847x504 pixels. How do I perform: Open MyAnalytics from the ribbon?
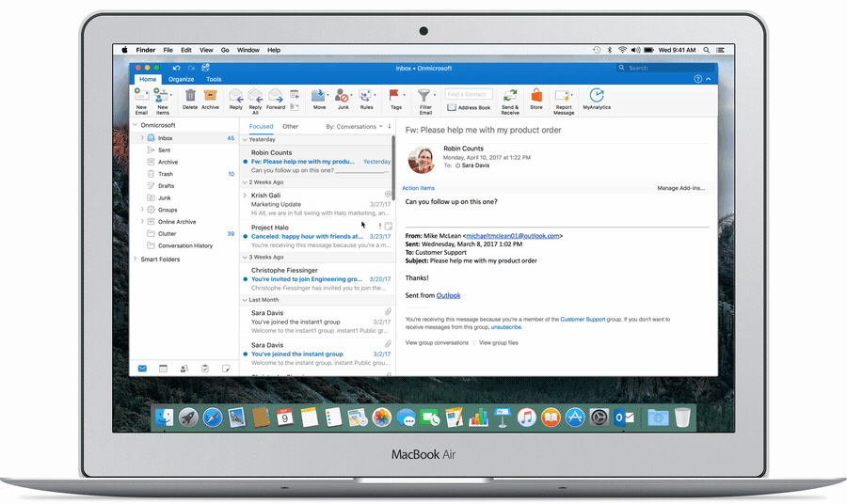597,97
